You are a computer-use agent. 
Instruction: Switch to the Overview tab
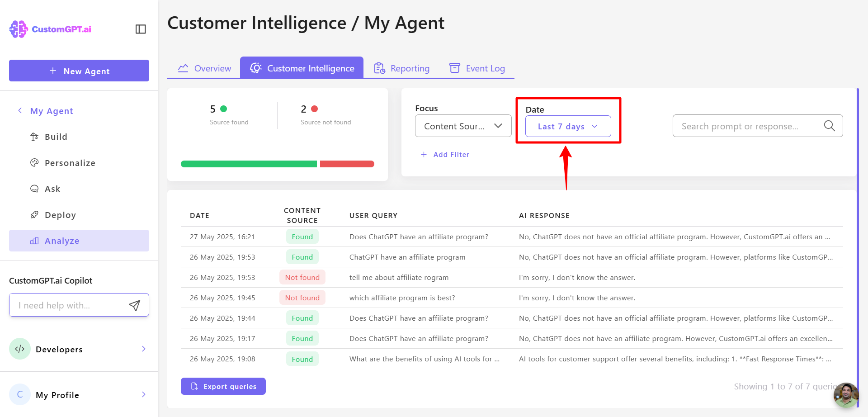click(204, 68)
